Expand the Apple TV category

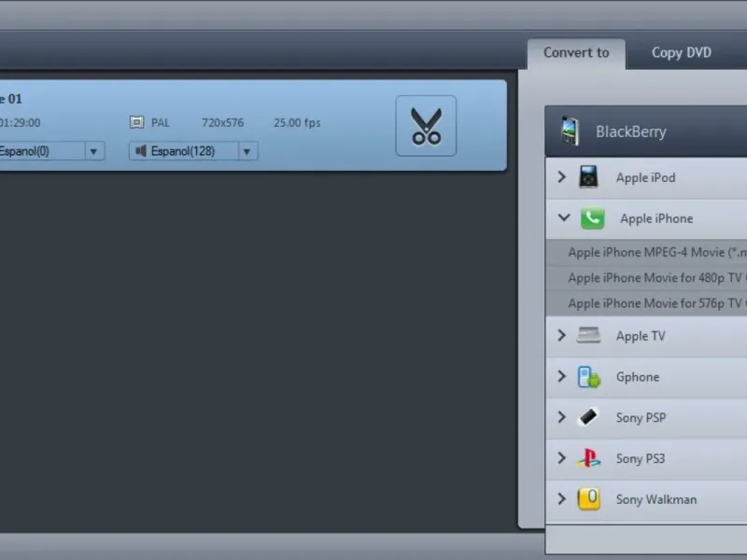[562, 335]
